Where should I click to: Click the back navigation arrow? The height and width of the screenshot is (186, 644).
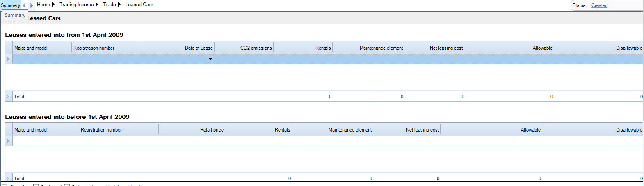tap(24, 5)
